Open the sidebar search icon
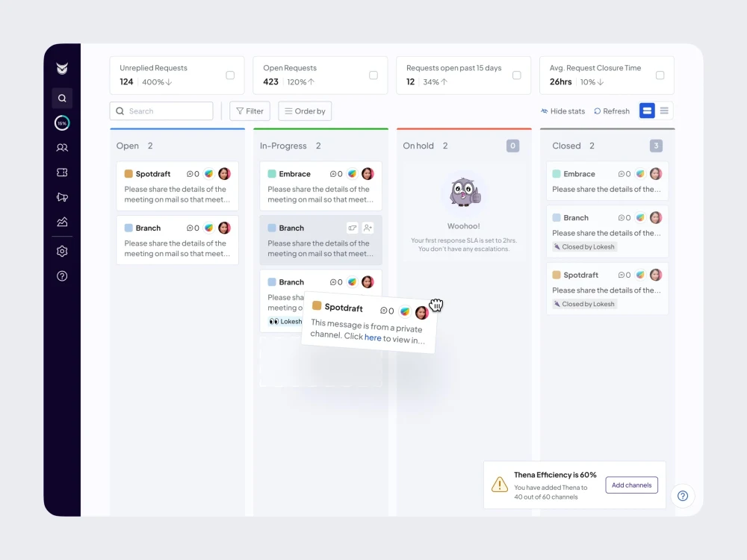Screen dimensions: 747x560 (x=62, y=98)
